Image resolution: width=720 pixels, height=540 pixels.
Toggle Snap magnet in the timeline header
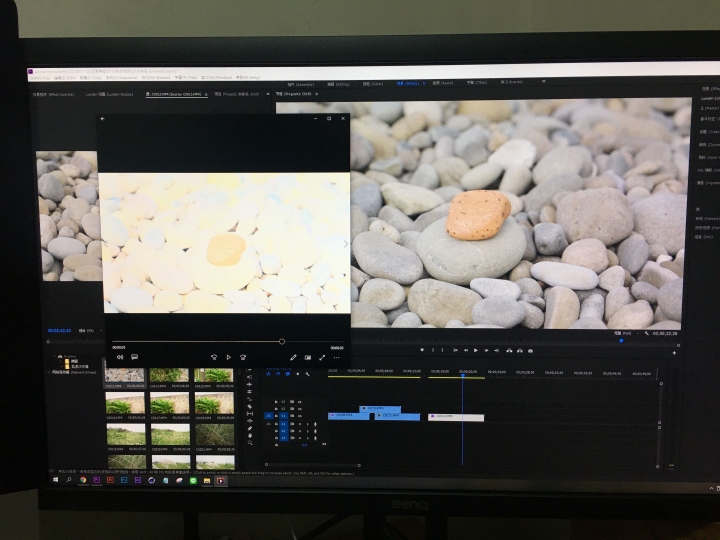[x=278, y=374]
